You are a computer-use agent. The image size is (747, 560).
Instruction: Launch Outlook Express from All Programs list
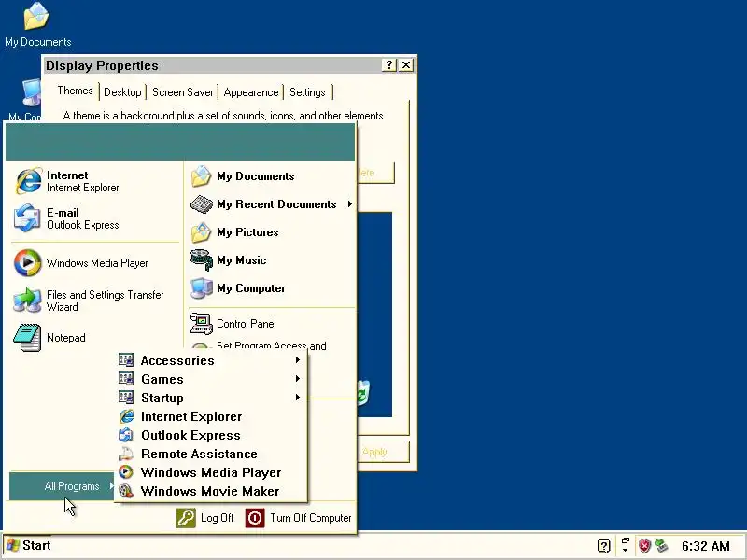coord(211,435)
